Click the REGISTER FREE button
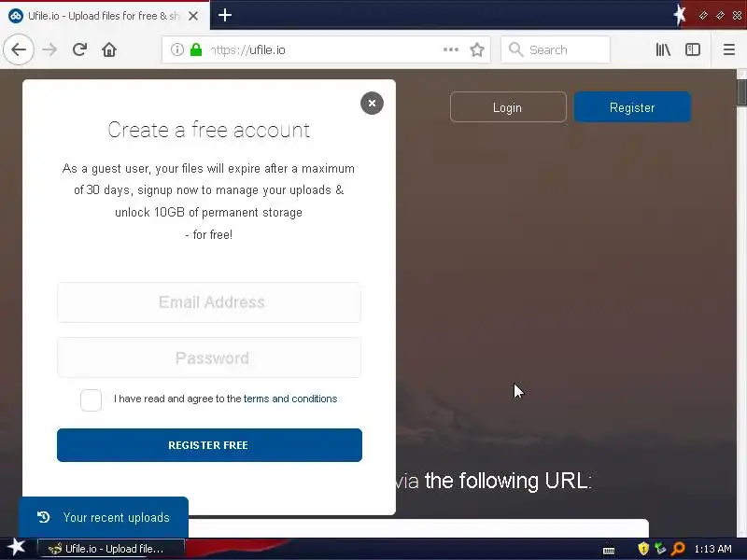The height and width of the screenshot is (560, 747). coord(209,445)
